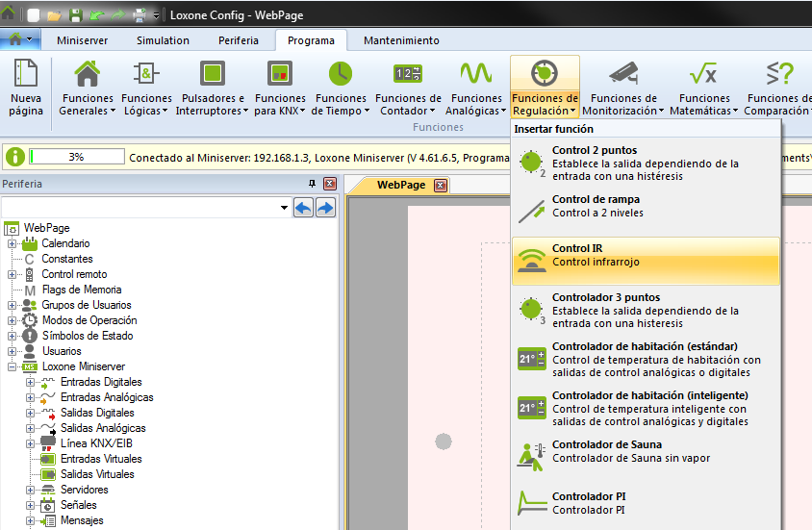Click the save icon in title bar
Screen dimensions: 812x530
pyautogui.click(x=75, y=15)
